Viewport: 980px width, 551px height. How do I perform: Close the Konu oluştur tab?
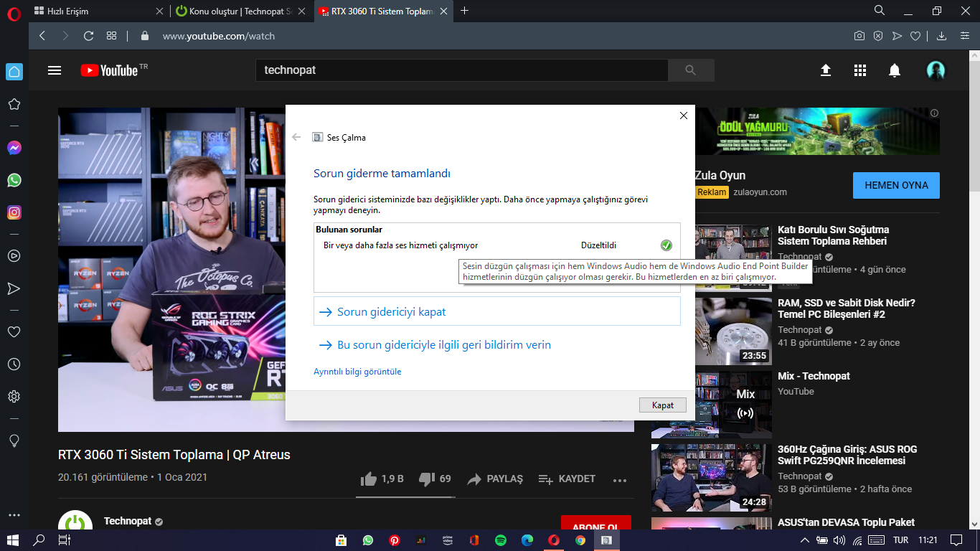303,11
